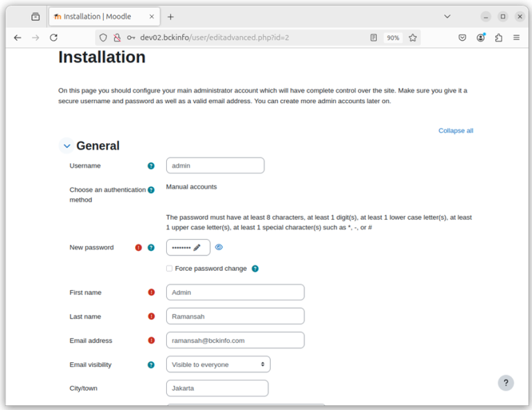The width and height of the screenshot is (532, 410).
Task: Open the Pocket save icon
Action: point(462,37)
